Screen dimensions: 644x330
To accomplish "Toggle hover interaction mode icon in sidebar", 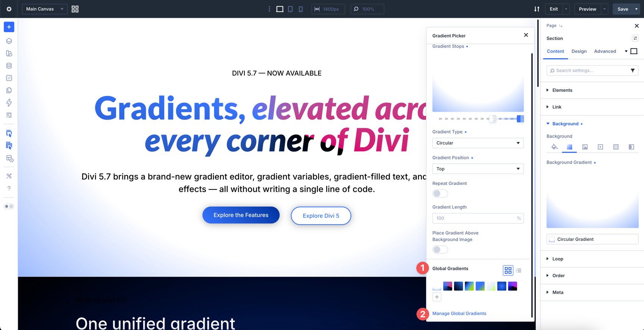I will click(x=9, y=145).
